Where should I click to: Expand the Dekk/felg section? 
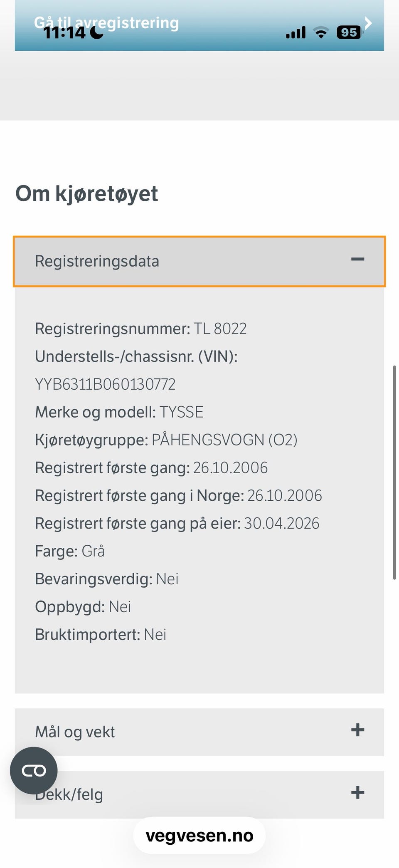click(x=199, y=794)
